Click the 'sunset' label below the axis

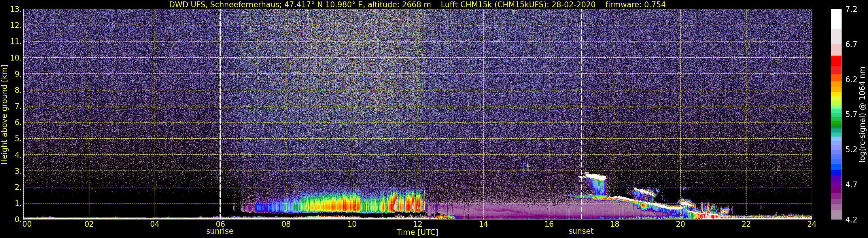581,231
